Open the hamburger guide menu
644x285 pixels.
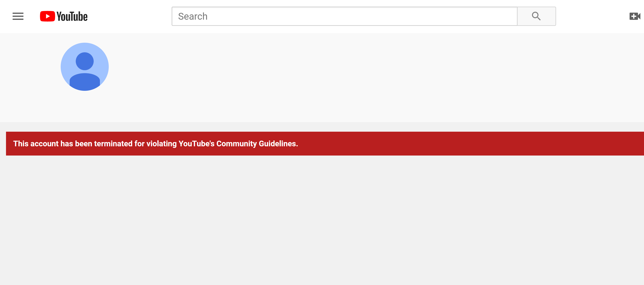[x=18, y=16]
